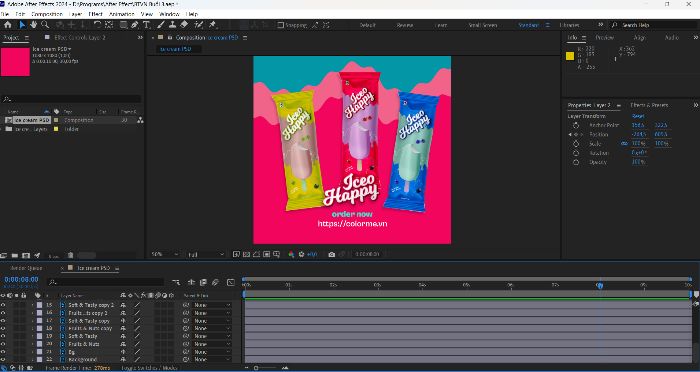Toggle Opacity stopwatch in Properties panel
The width and height of the screenshot is (700, 372).
(x=575, y=162)
